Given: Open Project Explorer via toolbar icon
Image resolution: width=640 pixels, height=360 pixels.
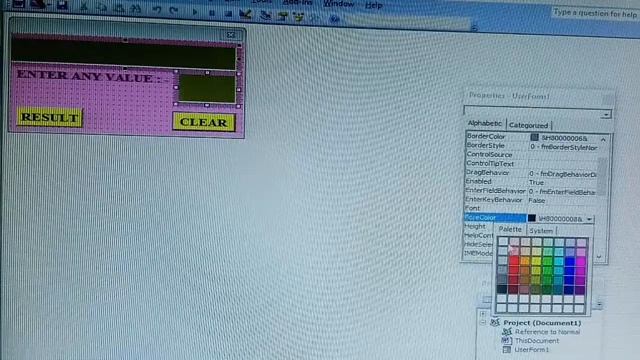Looking at the screenshot, I should pos(266,16).
